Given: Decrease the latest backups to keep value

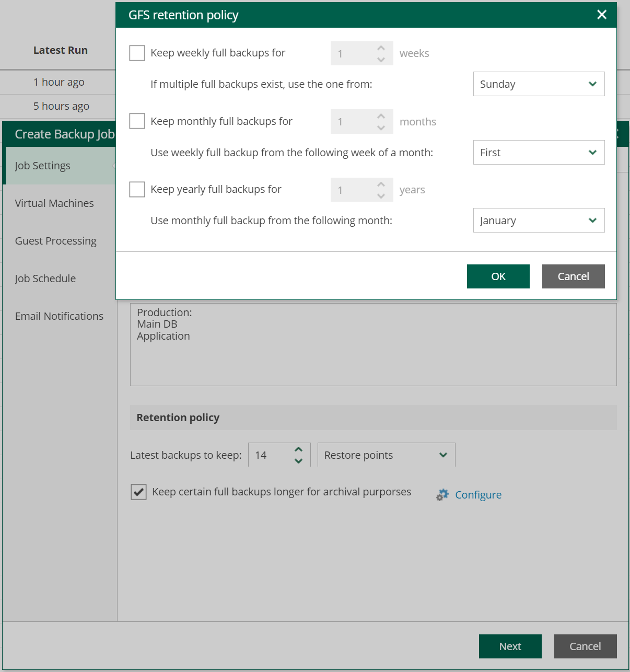Looking at the screenshot, I should click(298, 461).
